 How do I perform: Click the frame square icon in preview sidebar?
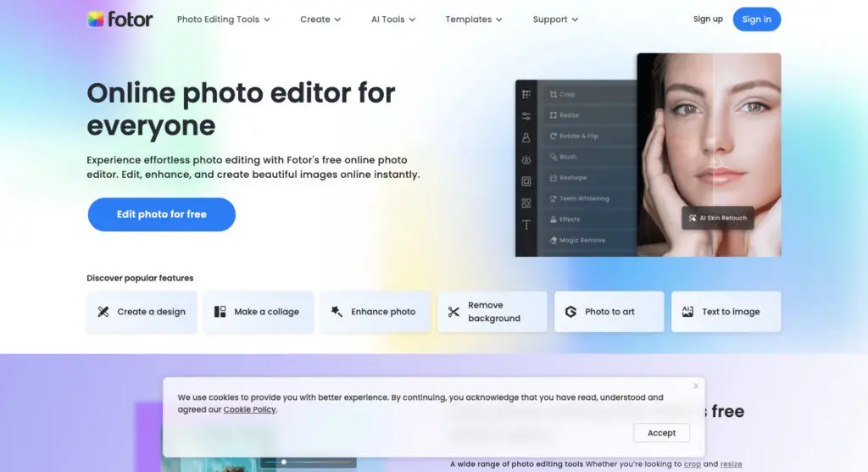click(x=526, y=181)
